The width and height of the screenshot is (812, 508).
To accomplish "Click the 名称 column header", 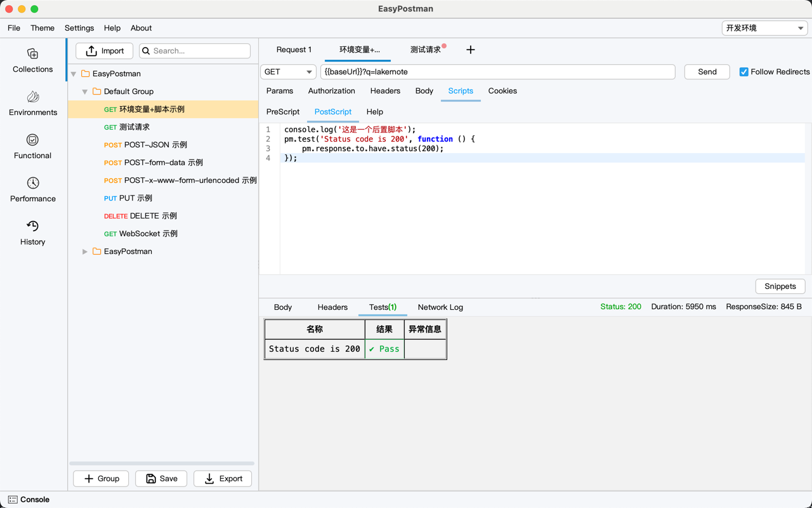I will [315, 330].
